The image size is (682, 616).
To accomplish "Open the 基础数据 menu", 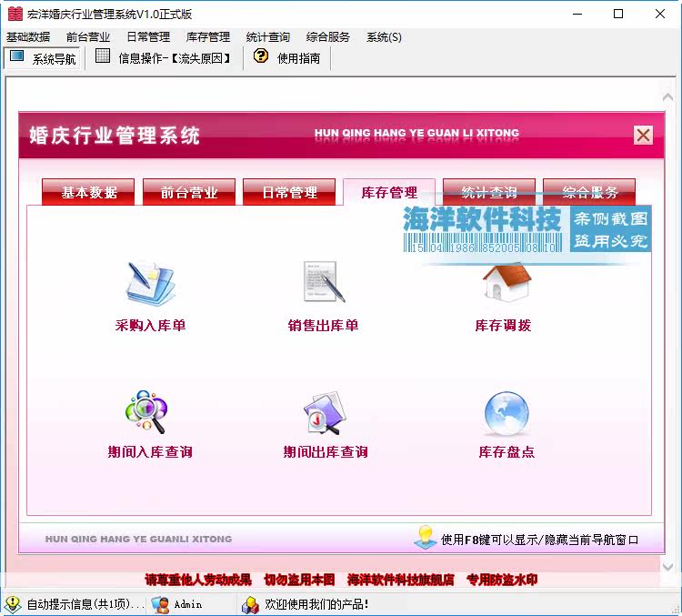I will coord(28,37).
